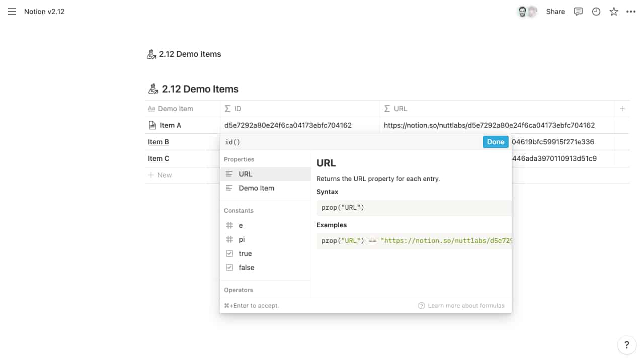This screenshot has width=644, height=362.
Task: Select the constant pi
Action: [265, 239]
